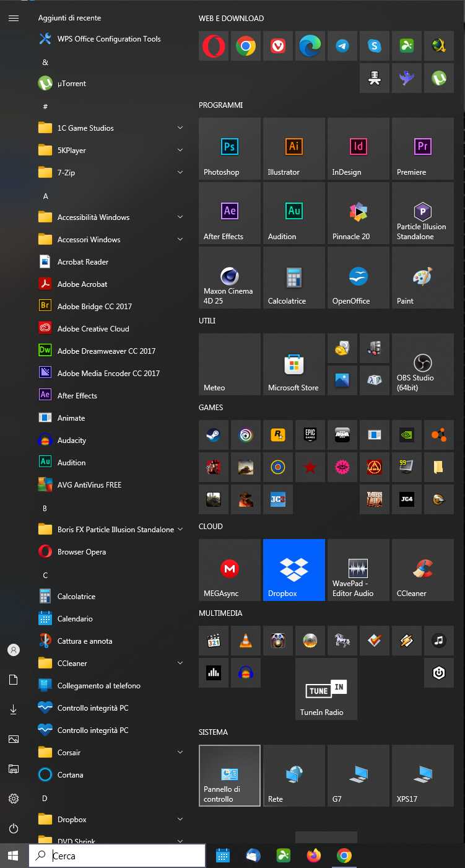Viewport: 465px width, 868px height.
Task: Open the Microsoft Edge tile
Action: [x=310, y=46]
